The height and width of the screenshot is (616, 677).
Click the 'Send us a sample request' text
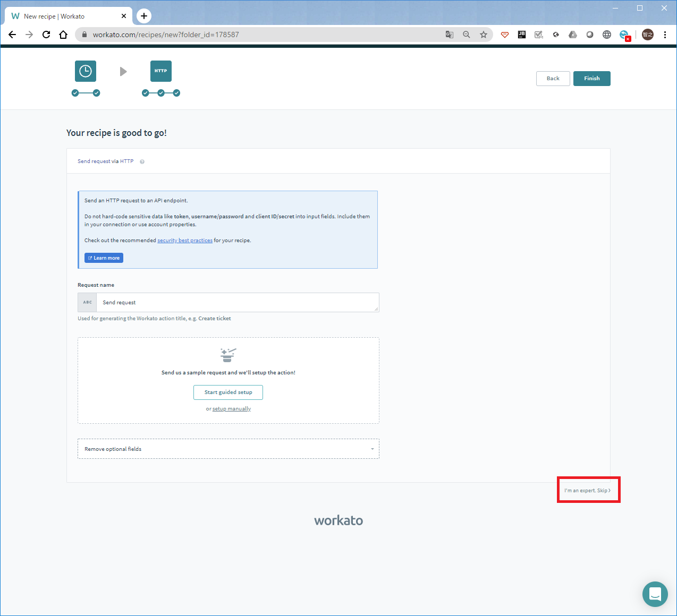(229, 373)
